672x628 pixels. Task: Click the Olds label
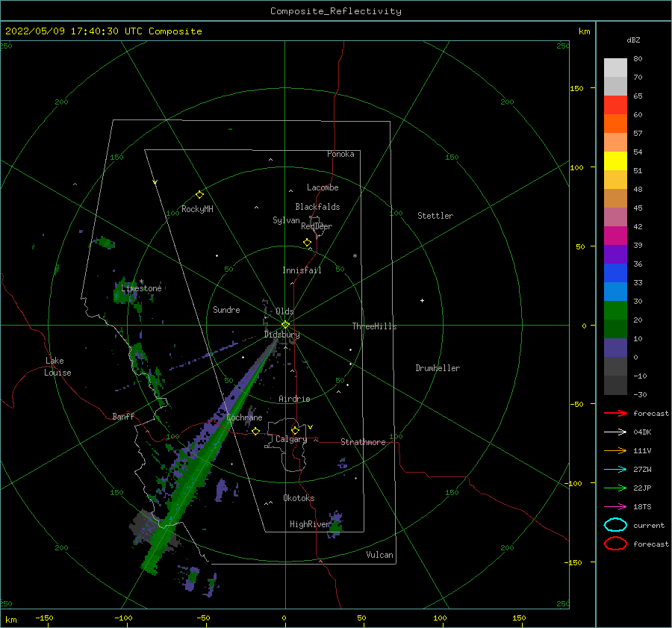click(284, 311)
